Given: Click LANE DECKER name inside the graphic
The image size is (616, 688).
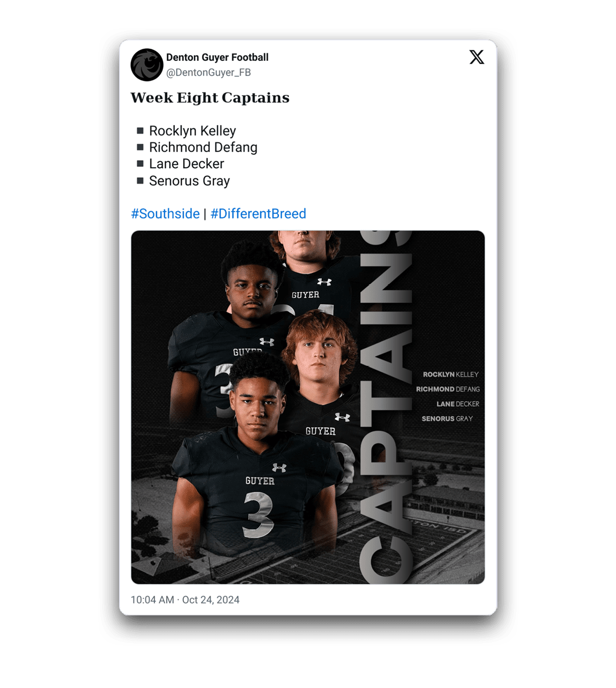Looking at the screenshot, I should [458, 404].
